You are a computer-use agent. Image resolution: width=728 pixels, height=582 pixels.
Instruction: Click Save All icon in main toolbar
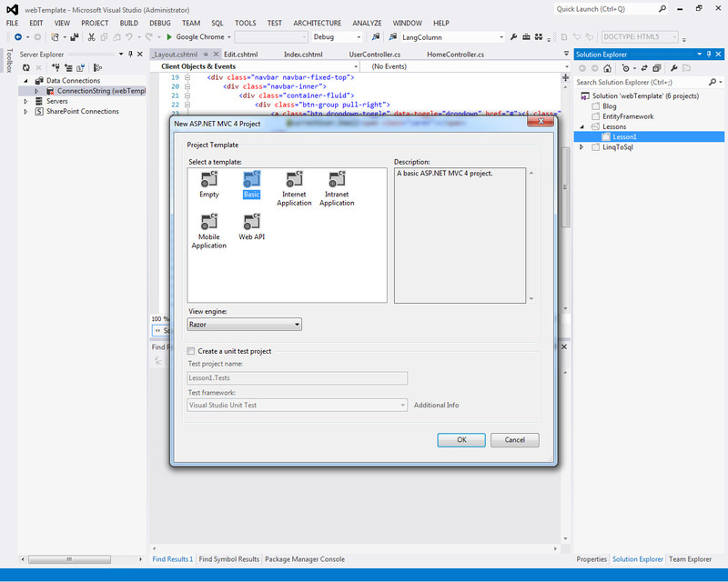(75, 36)
